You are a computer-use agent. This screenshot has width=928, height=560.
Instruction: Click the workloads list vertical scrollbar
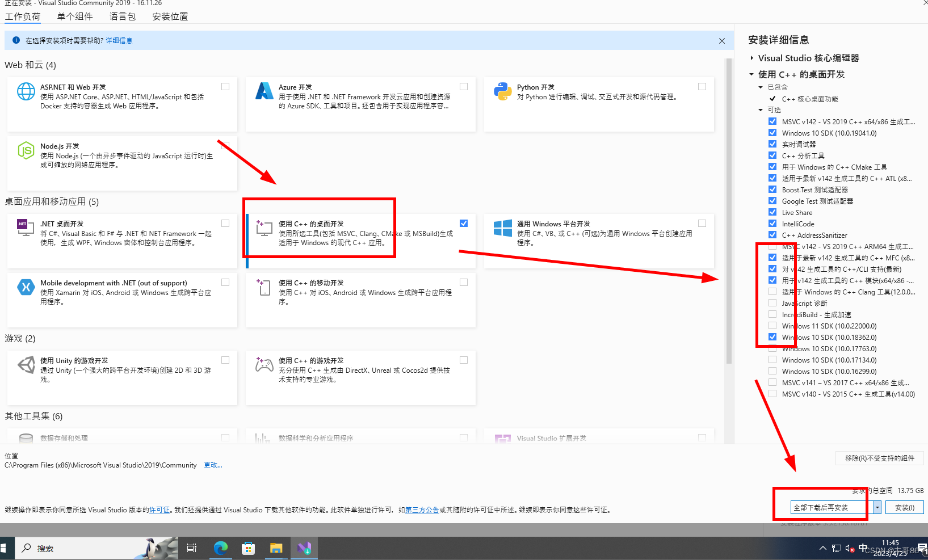pyautogui.click(x=729, y=211)
